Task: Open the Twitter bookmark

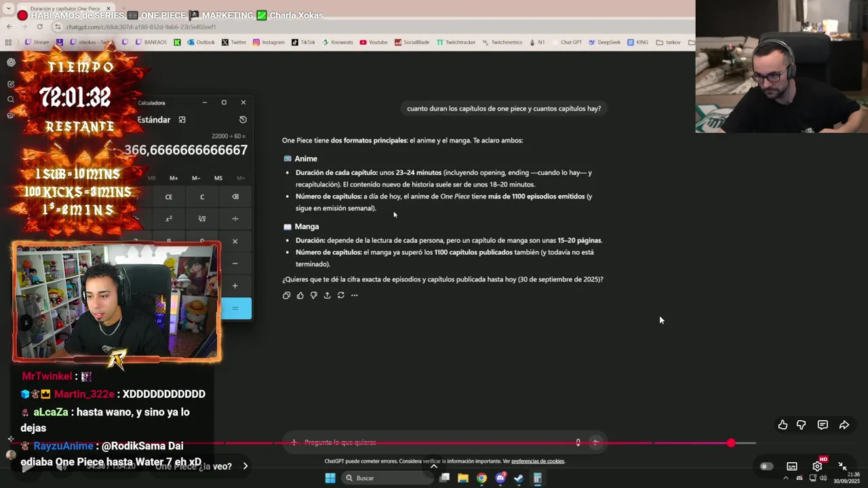Action: (234, 42)
